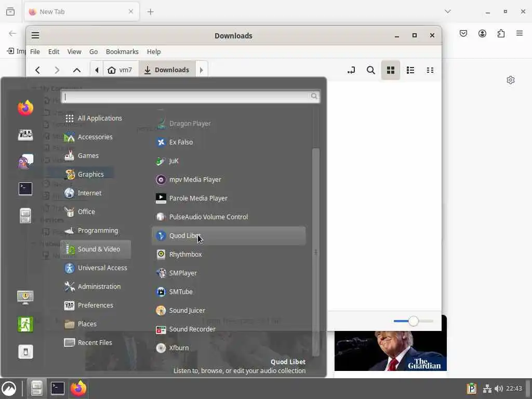Click the Lock Screen favorites icon
The width and height of the screenshot is (532, 399).
coord(25,297)
